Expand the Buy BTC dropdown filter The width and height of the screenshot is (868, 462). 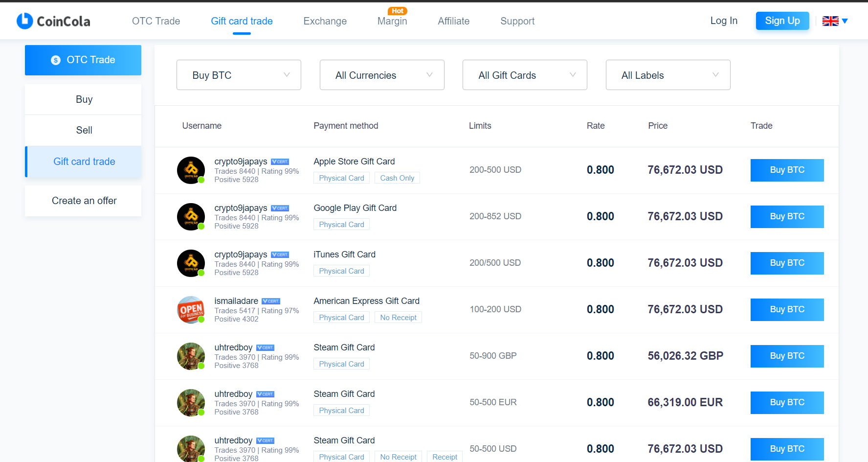239,75
